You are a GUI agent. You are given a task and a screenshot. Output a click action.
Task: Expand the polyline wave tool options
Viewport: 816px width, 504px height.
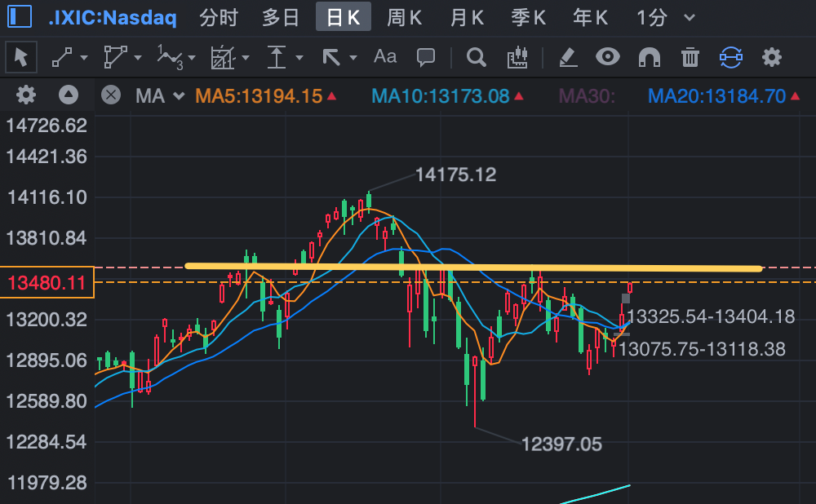192,58
